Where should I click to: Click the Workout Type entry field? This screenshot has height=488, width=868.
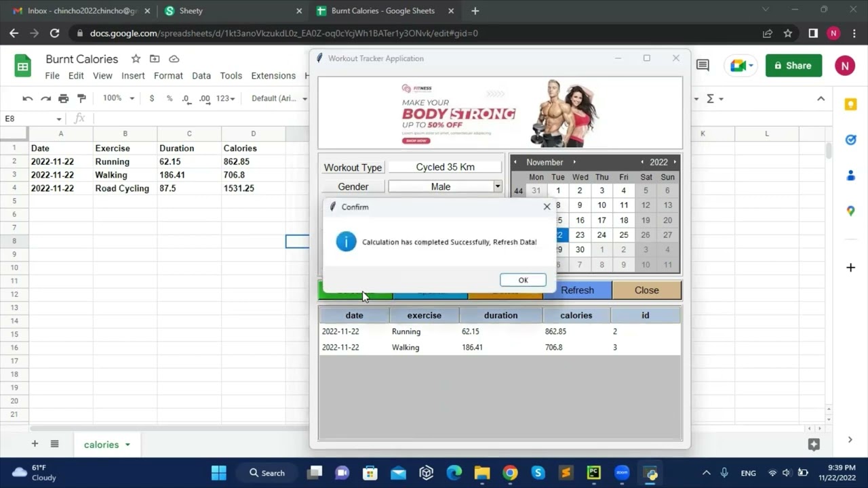[x=445, y=167]
